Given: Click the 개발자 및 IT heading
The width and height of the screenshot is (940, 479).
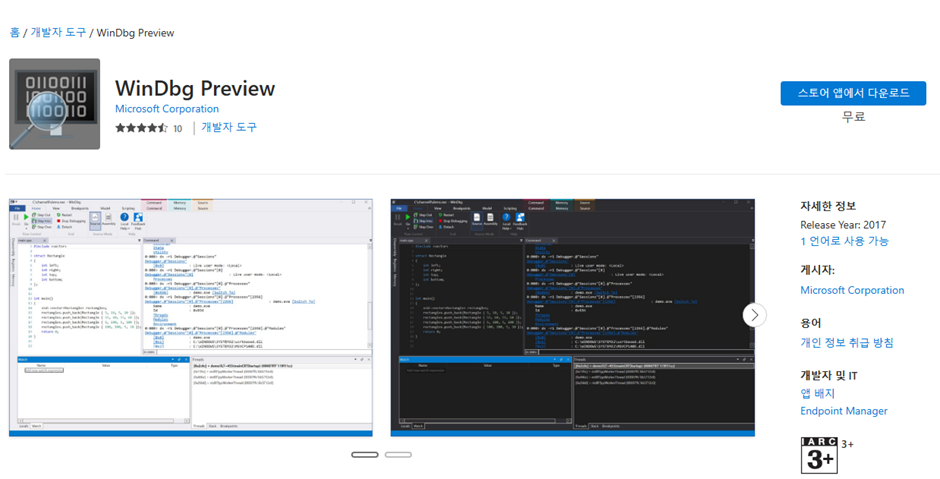Looking at the screenshot, I should pos(828,375).
